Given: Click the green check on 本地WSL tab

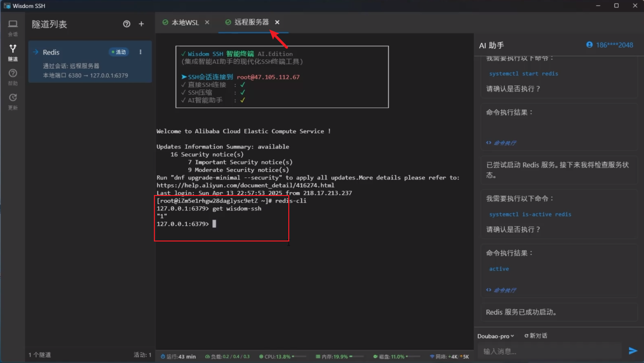Looking at the screenshot, I should (x=164, y=22).
